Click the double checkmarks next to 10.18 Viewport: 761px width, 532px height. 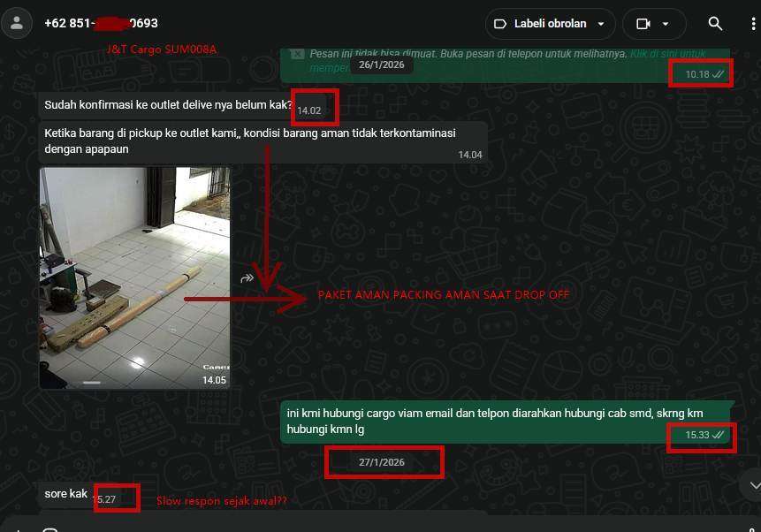click(719, 74)
